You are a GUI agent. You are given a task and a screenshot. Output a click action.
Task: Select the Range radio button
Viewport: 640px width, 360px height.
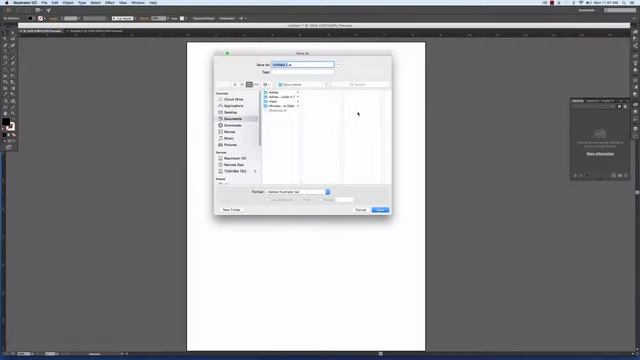322,200
